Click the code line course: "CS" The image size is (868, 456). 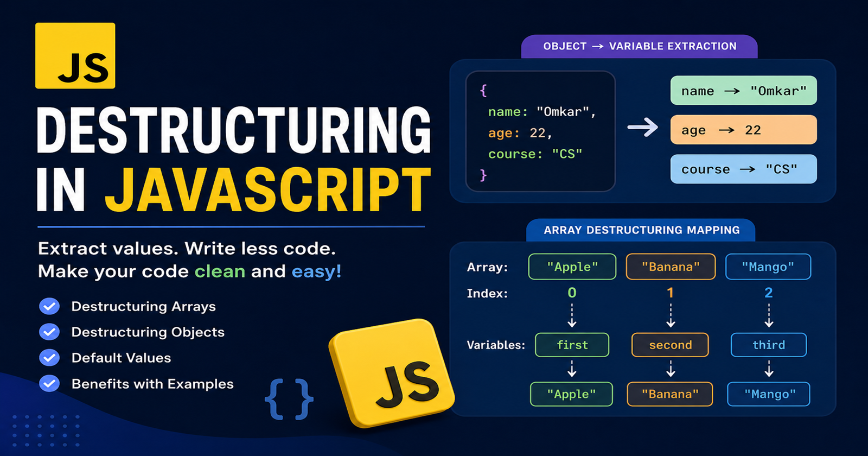535,154
